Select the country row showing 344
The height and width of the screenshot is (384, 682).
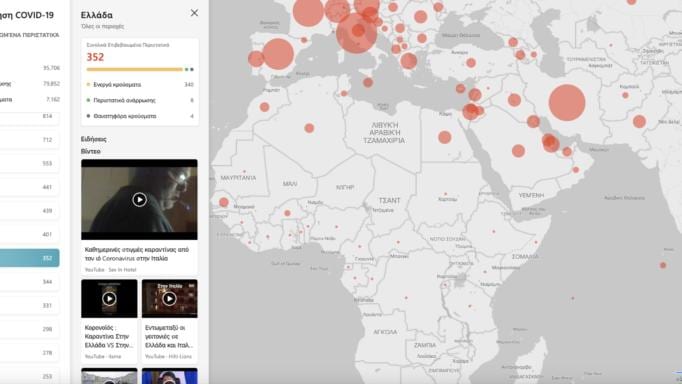pos(29,282)
